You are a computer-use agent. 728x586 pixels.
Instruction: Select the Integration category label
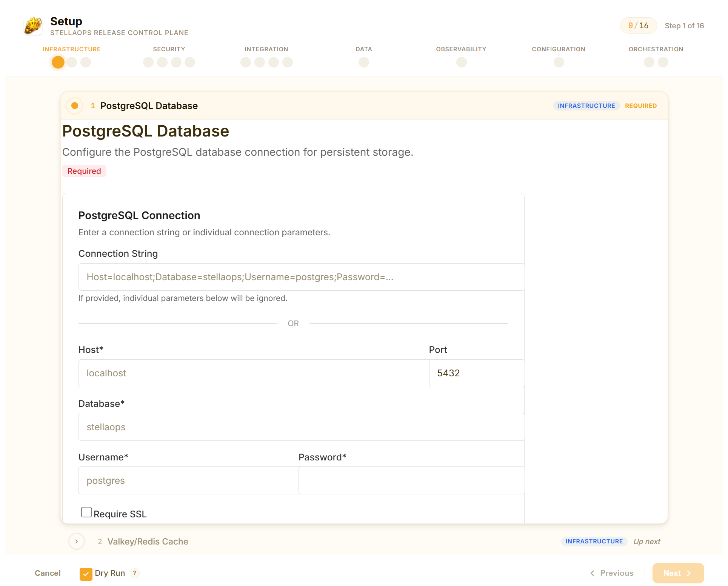point(266,49)
